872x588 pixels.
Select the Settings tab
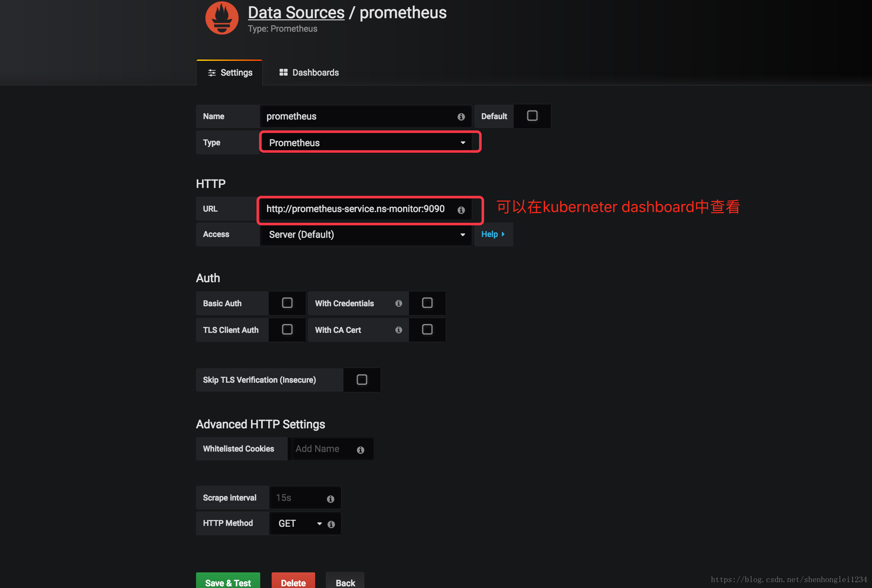coord(230,73)
